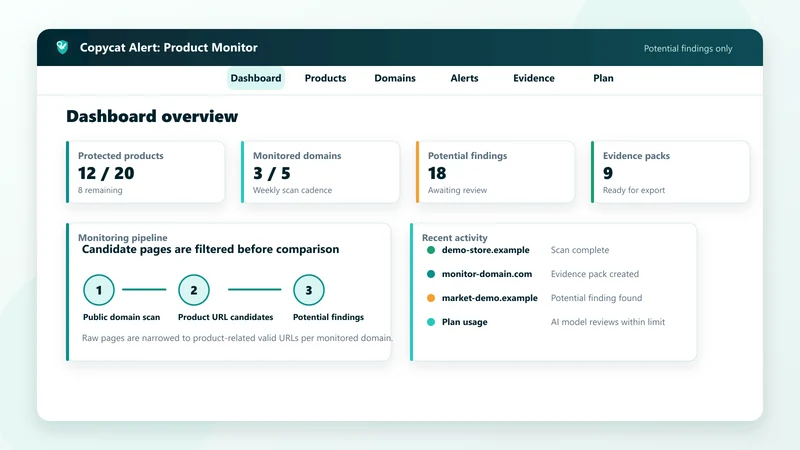Click green dot beside demo-store.example
The width and height of the screenshot is (800, 450).
point(431,250)
